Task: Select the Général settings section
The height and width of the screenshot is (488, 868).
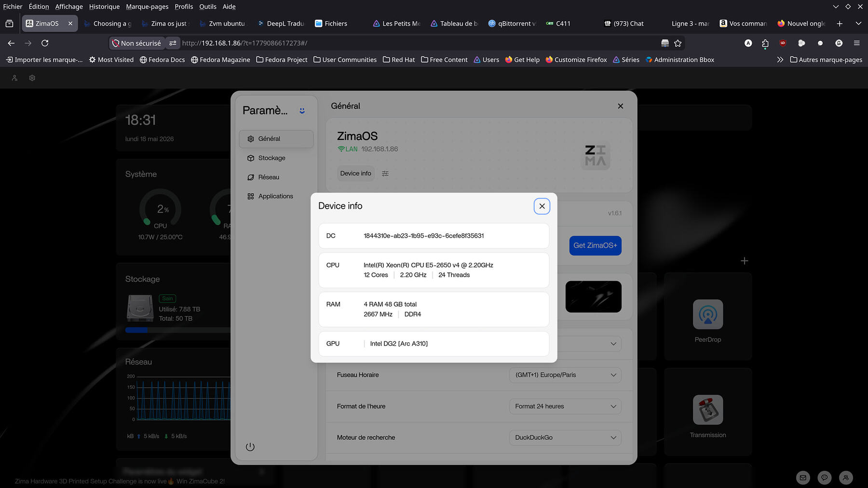Action: (x=276, y=139)
